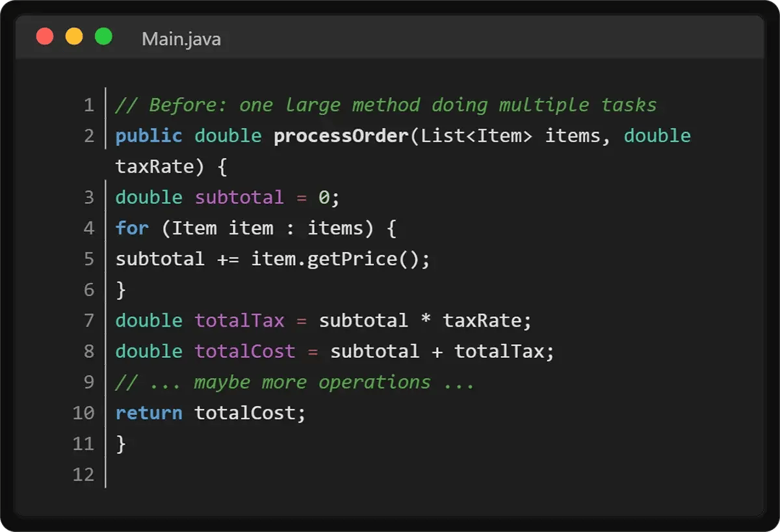This screenshot has width=780, height=532.
Task: Click the 'public' keyword
Action: click(x=149, y=136)
